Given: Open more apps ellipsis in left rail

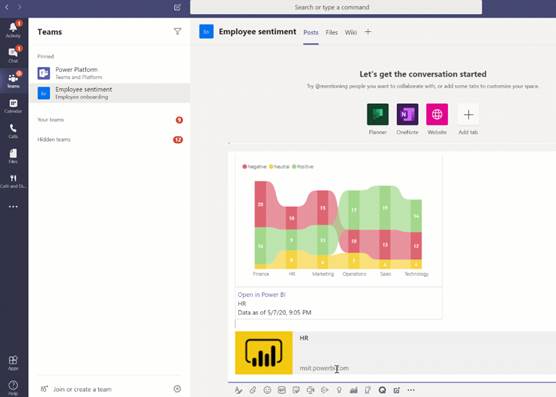Looking at the screenshot, I should coord(13,206).
